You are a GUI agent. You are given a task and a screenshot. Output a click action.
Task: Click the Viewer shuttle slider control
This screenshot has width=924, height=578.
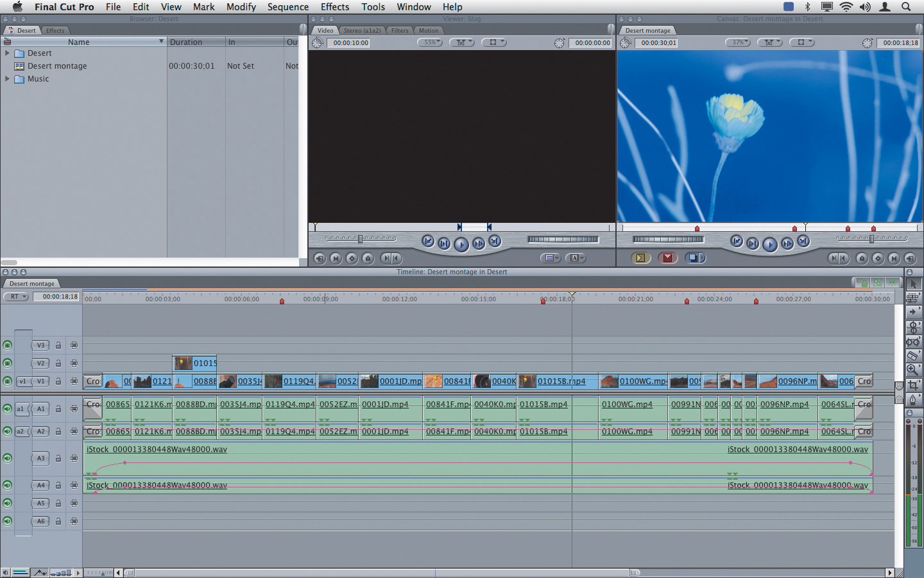tap(361, 239)
